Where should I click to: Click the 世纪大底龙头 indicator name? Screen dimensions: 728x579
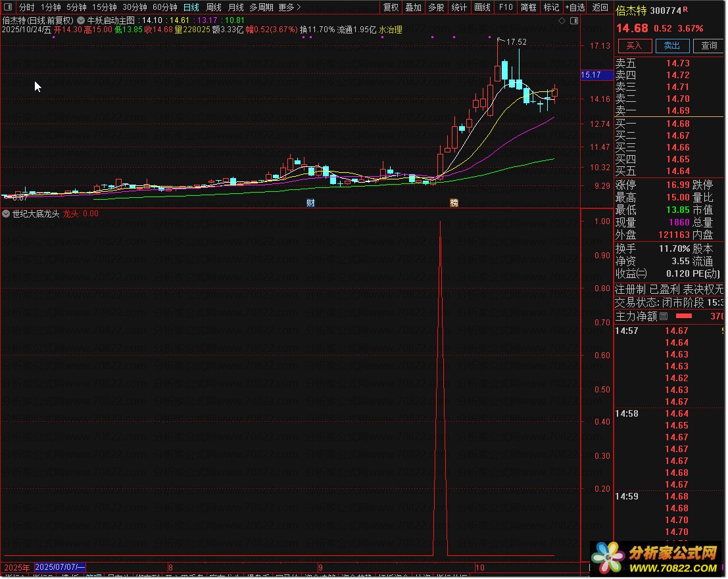pyautogui.click(x=36, y=214)
